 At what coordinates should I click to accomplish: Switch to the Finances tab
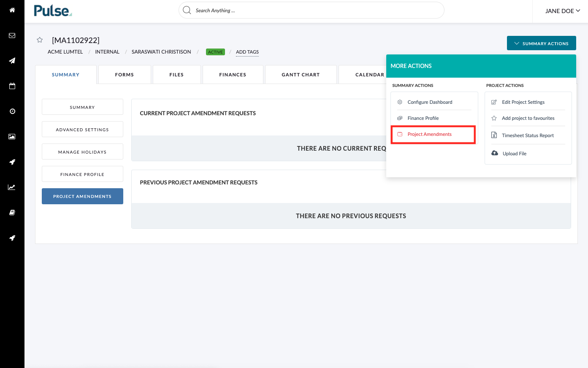(x=233, y=74)
